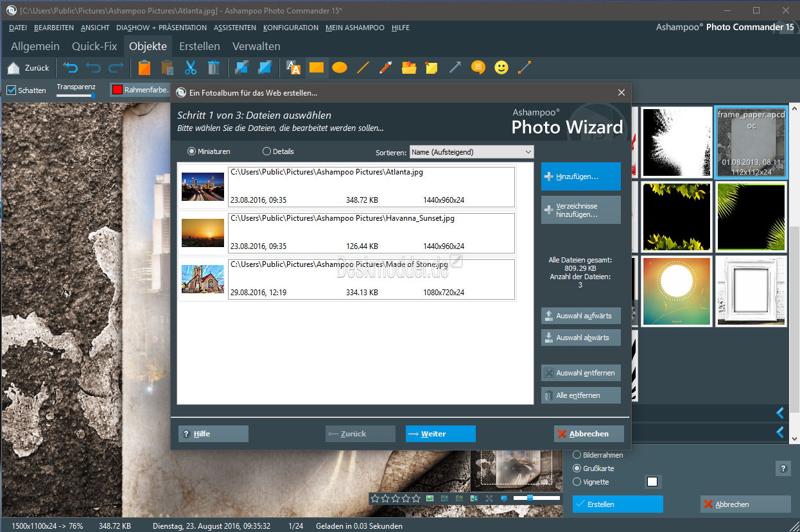Click the blue Erstellen button in the right panel
The height and width of the screenshot is (532, 800).
pyautogui.click(x=618, y=504)
